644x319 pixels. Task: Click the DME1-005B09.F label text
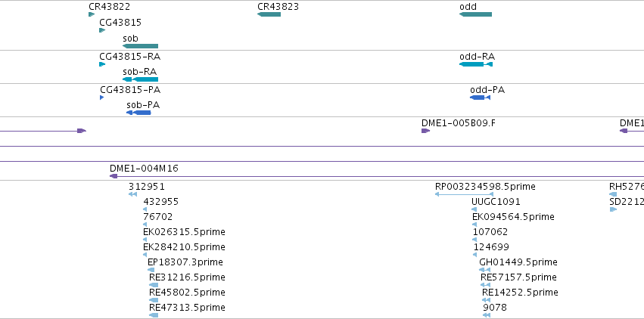459,123
